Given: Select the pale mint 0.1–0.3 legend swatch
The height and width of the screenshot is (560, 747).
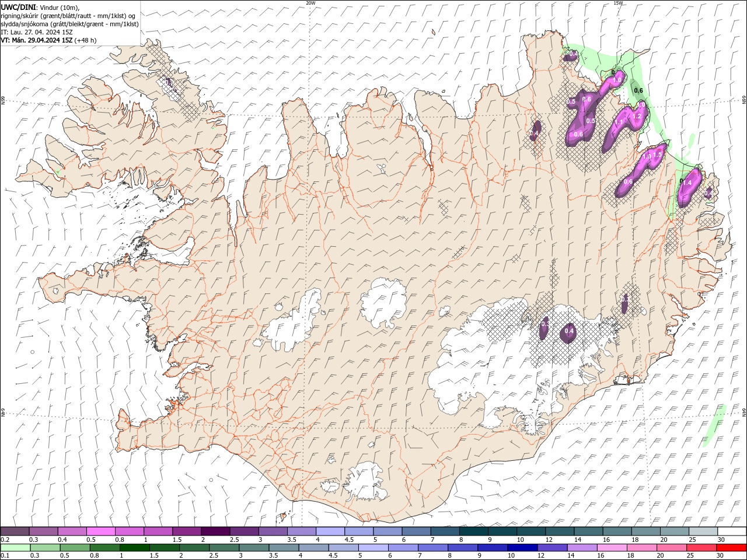Looking at the screenshot, I should [x=15, y=548].
